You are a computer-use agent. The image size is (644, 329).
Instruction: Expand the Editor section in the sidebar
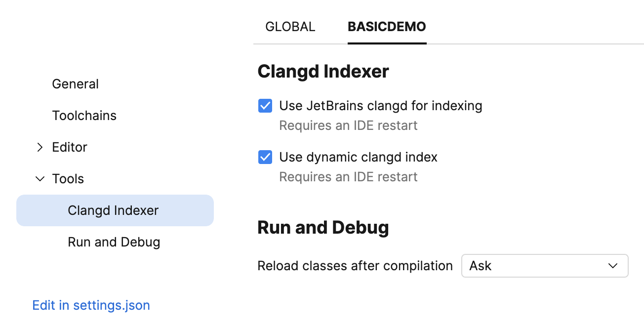pyautogui.click(x=40, y=147)
